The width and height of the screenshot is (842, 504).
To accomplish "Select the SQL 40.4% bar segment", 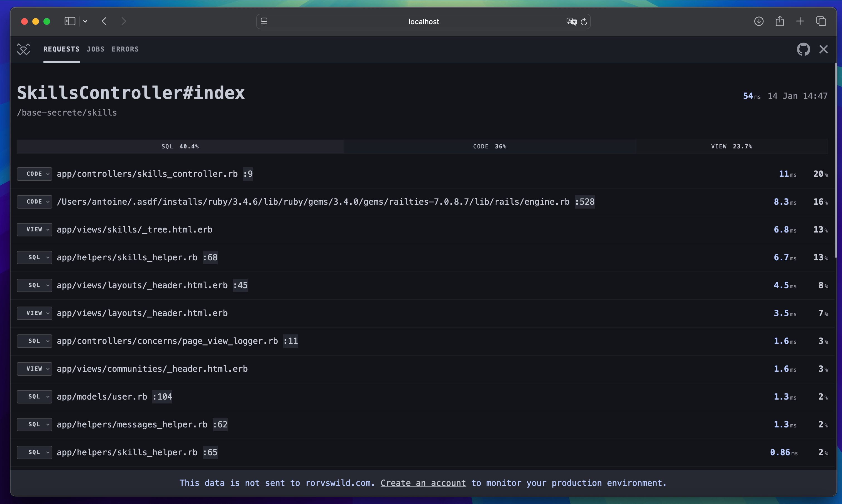I will click(x=180, y=147).
